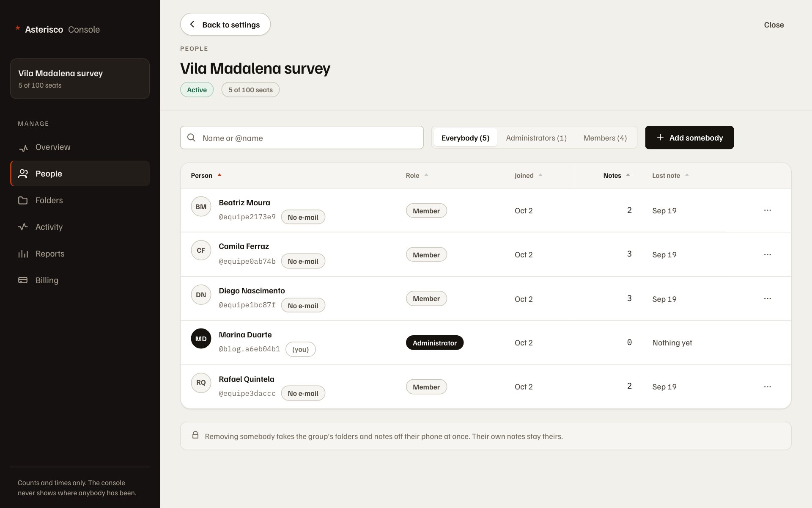812x508 pixels.
Task: Click the BM avatar of Beatriz Moura
Action: (x=201, y=207)
